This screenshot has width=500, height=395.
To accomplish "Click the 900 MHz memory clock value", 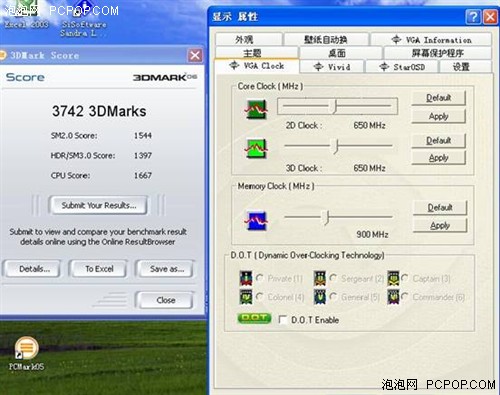I will pyautogui.click(x=372, y=234).
